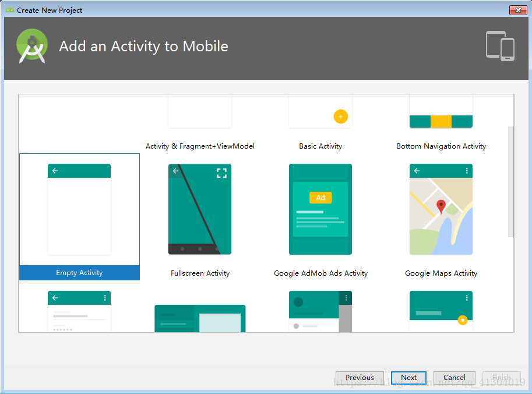Click the Android Studio logo icon
The width and height of the screenshot is (532, 394).
tap(32, 46)
